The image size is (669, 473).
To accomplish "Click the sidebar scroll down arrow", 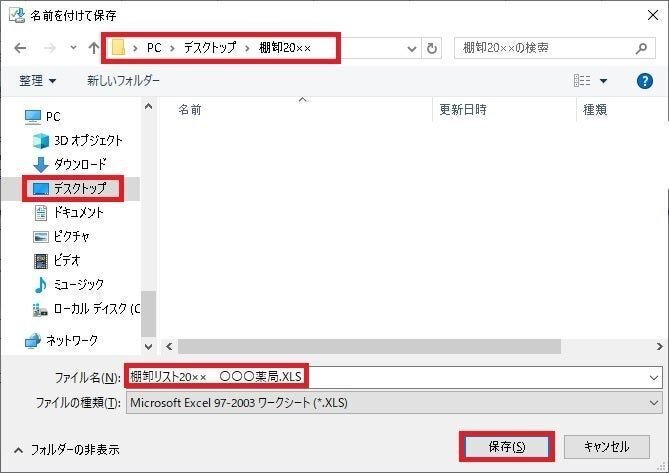I will tap(148, 346).
